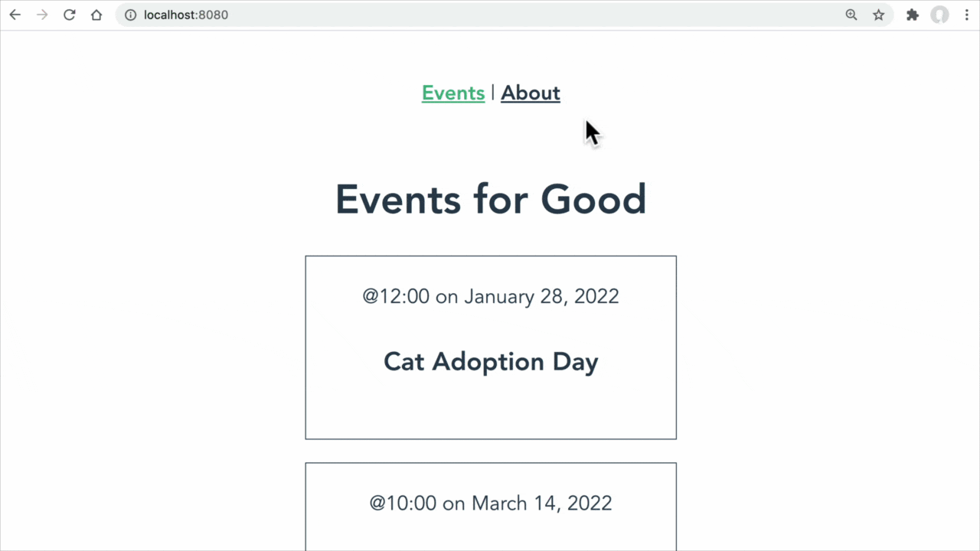The image size is (980, 551).
Task: Click the separator between Events and About
Action: pyautogui.click(x=492, y=93)
